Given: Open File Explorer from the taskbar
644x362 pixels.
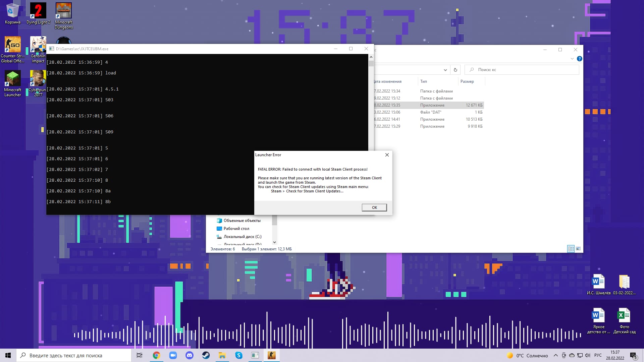Looking at the screenshot, I should [x=222, y=355].
